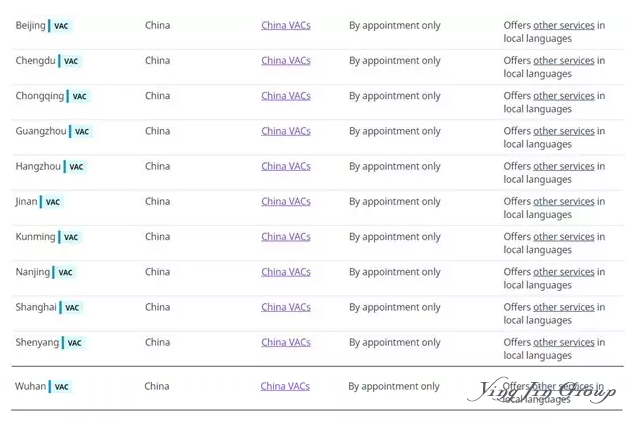Click the VAC badge next to Jinan

click(52, 202)
